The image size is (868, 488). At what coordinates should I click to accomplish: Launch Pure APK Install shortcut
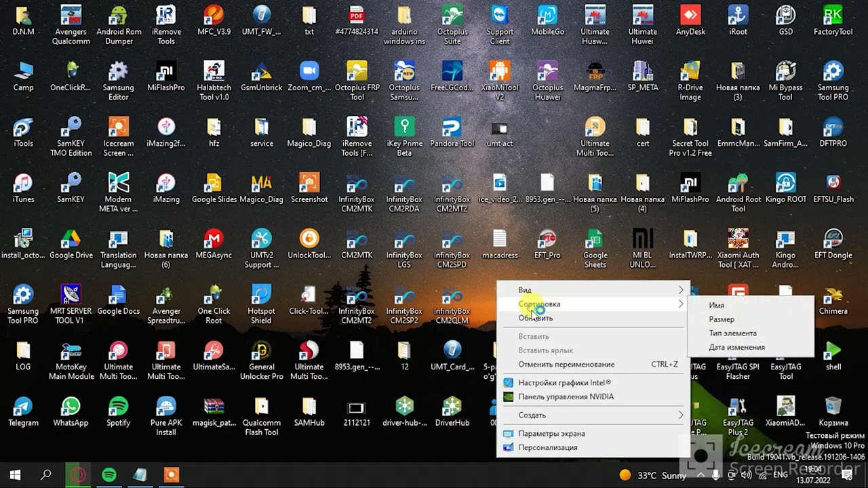[x=166, y=415]
